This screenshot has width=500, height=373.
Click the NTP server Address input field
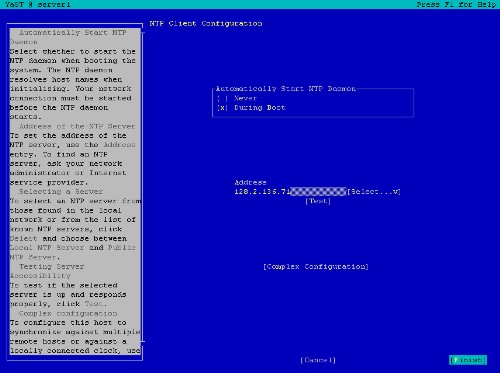tap(290, 192)
